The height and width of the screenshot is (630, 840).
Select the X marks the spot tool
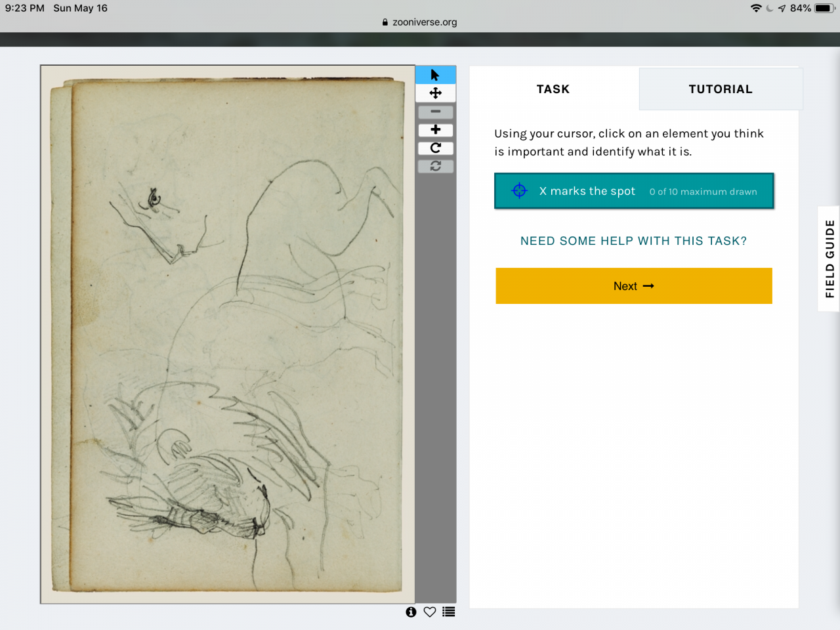pos(634,191)
